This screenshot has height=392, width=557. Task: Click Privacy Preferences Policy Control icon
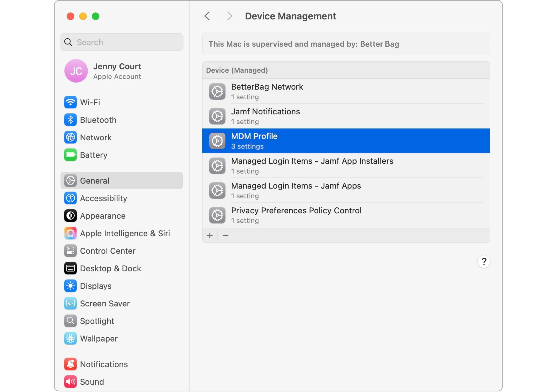(x=217, y=215)
